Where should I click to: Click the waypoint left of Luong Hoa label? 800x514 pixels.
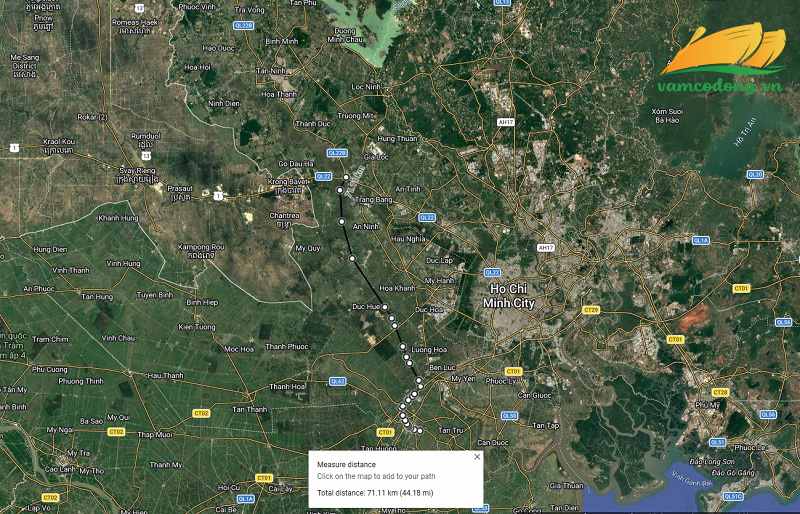click(x=403, y=347)
